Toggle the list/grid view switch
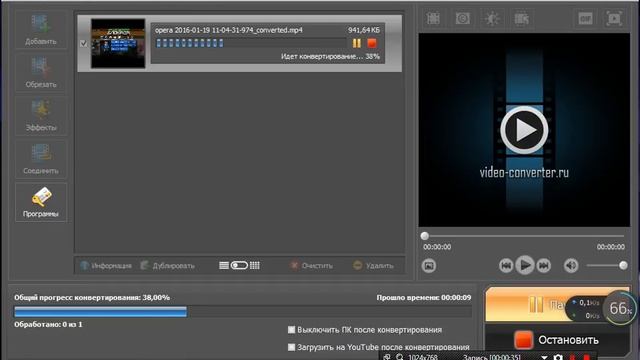The height and width of the screenshot is (360, 640). coord(239,266)
